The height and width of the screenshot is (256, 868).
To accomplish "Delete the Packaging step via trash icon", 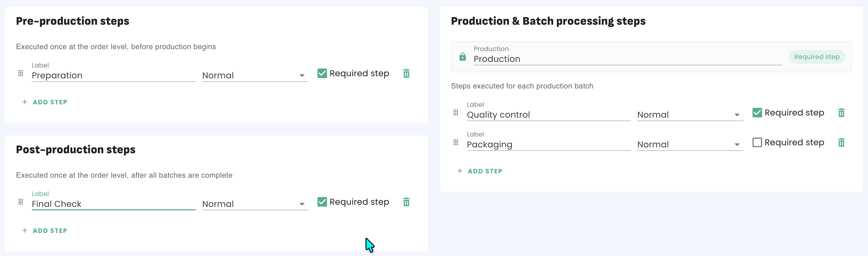I will (x=841, y=142).
